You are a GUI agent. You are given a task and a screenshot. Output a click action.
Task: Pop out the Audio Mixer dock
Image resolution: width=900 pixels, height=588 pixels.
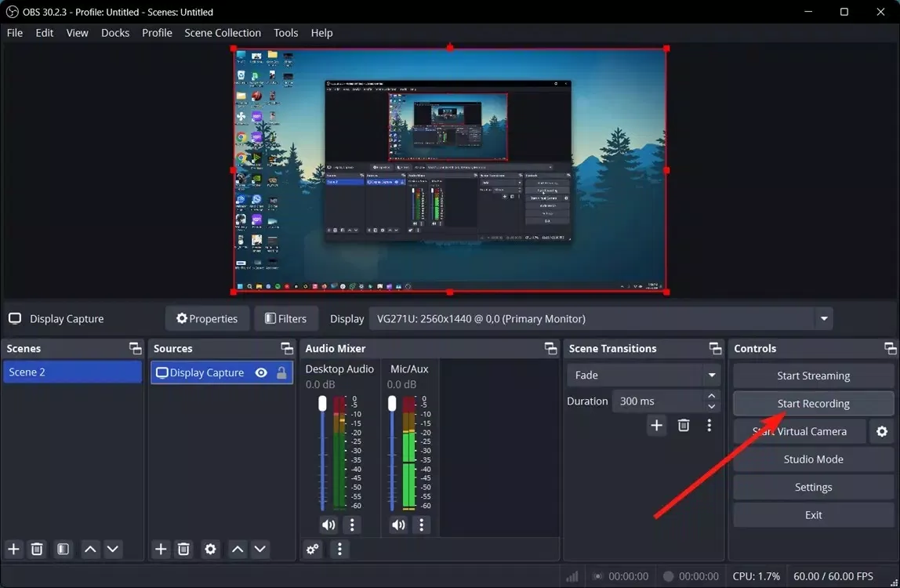(x=550, y=348)
